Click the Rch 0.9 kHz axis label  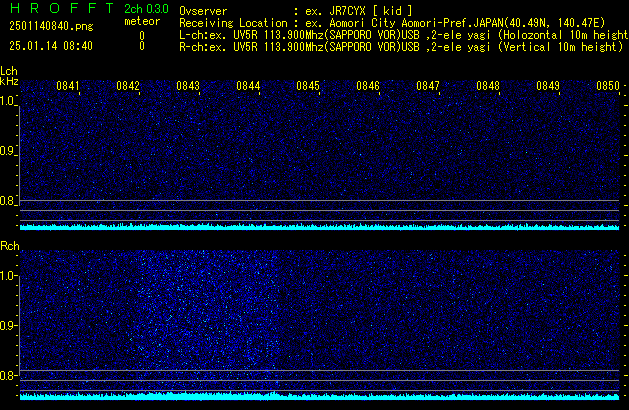click(x=7, y=325)
